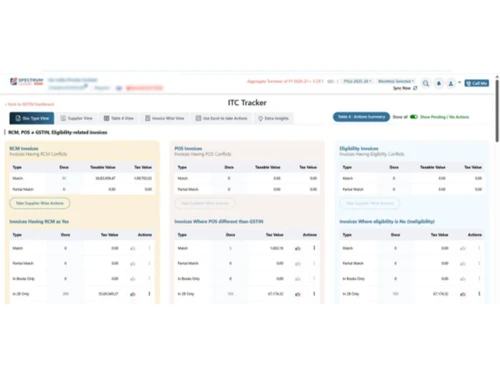Open chart icon for Ineligibility Partial Match row
The height and width of the screenshot is (375, 500).
pyautogui.click(x=463, y=264)
